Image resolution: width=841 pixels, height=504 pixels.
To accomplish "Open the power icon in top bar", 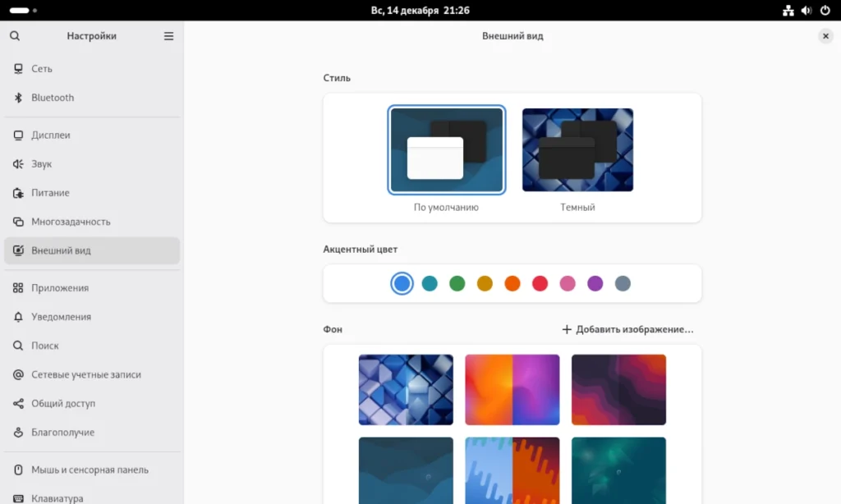I will point(825,10).
